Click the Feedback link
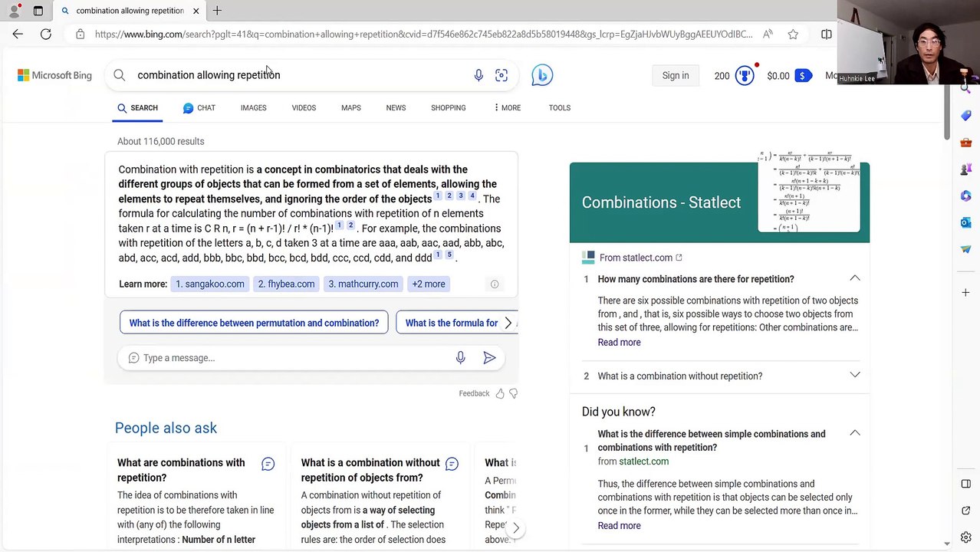The height and width of the screenshot is (552, 980). [x=474, y=393]
